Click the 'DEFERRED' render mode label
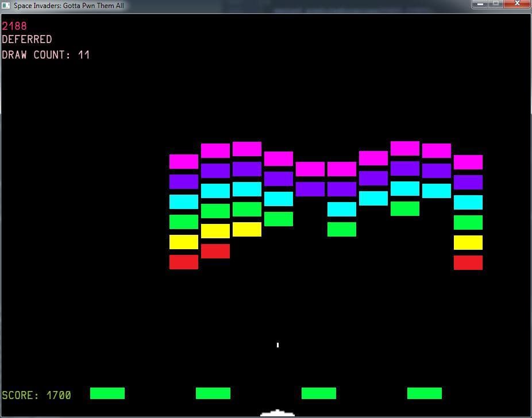This screenshot has height=418, width=532. [x=27, y=39]
